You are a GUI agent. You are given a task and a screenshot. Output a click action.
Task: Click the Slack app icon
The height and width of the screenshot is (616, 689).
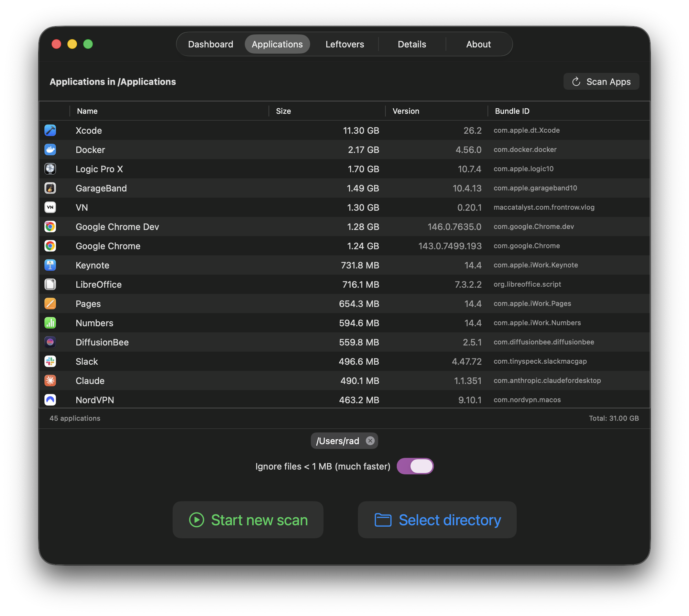click(x=50, y=361)
